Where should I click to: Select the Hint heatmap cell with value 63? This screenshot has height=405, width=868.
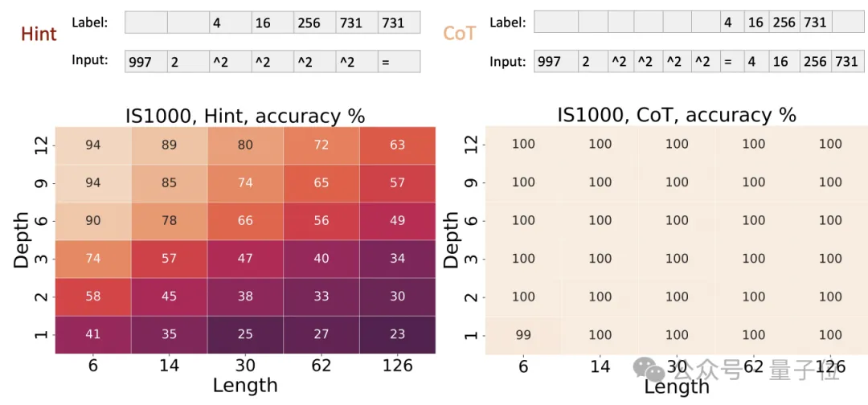pos(398,145)
